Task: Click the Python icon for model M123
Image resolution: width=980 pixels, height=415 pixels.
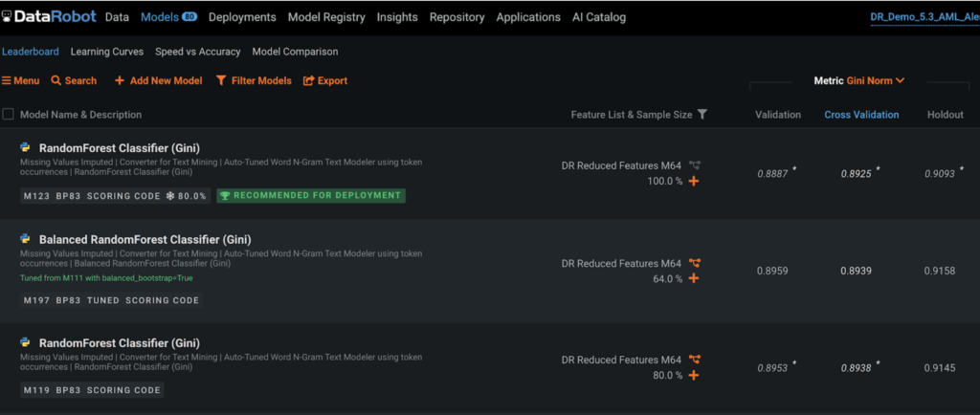Action: coord(26,147)
